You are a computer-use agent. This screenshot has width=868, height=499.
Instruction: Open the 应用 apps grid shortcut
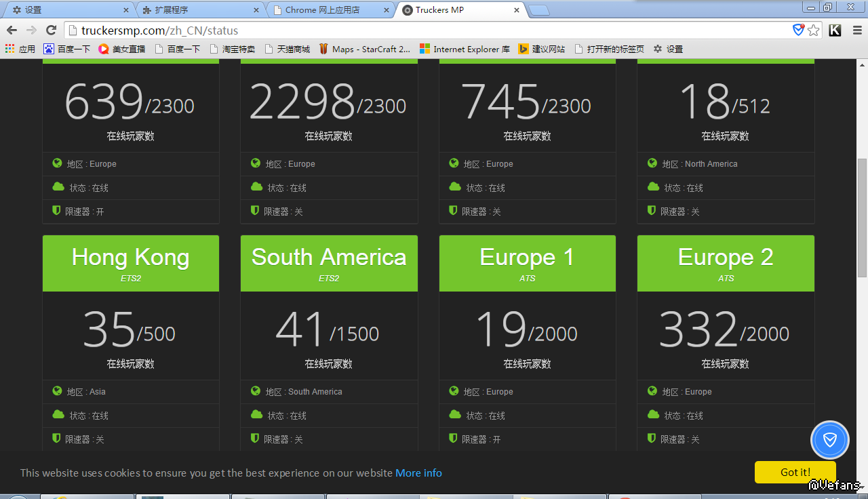(20, 49)
